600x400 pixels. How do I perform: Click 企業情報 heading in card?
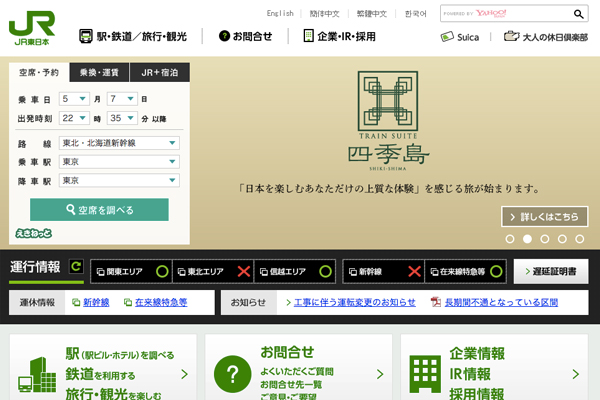477,353
